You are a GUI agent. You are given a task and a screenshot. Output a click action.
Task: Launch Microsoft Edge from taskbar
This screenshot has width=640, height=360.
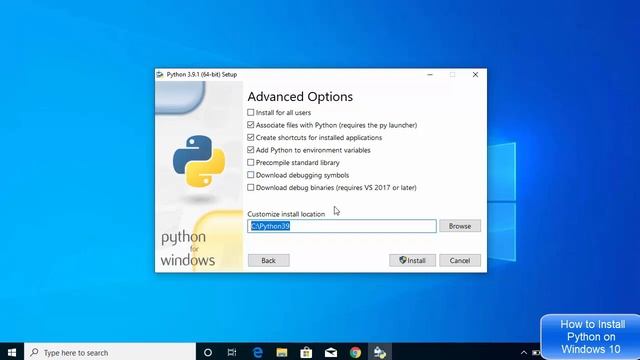point(258,352)
